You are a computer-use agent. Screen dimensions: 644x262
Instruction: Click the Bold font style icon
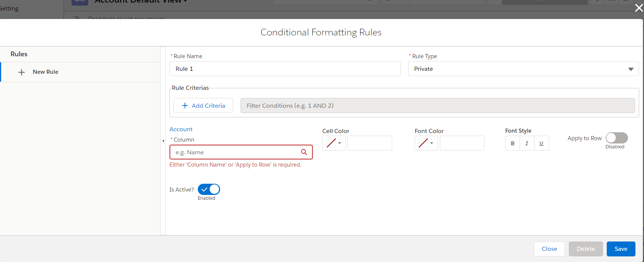[x=513, y=143]
